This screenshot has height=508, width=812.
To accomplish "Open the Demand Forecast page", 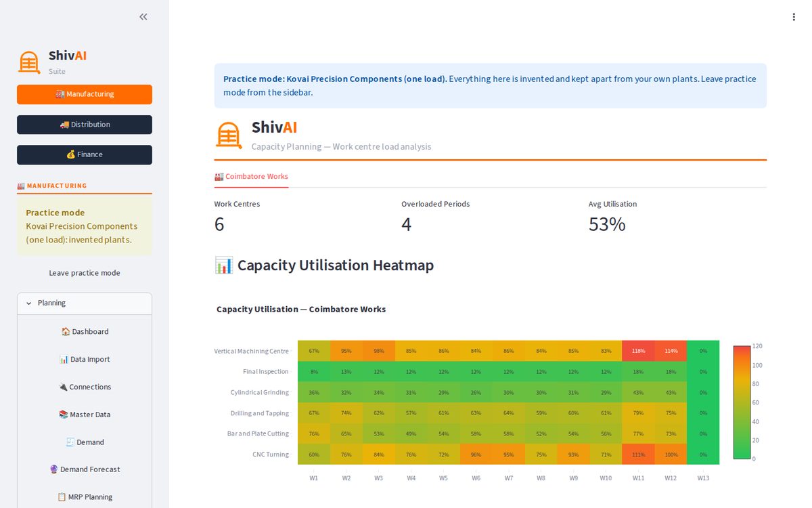I will [85, 469].
